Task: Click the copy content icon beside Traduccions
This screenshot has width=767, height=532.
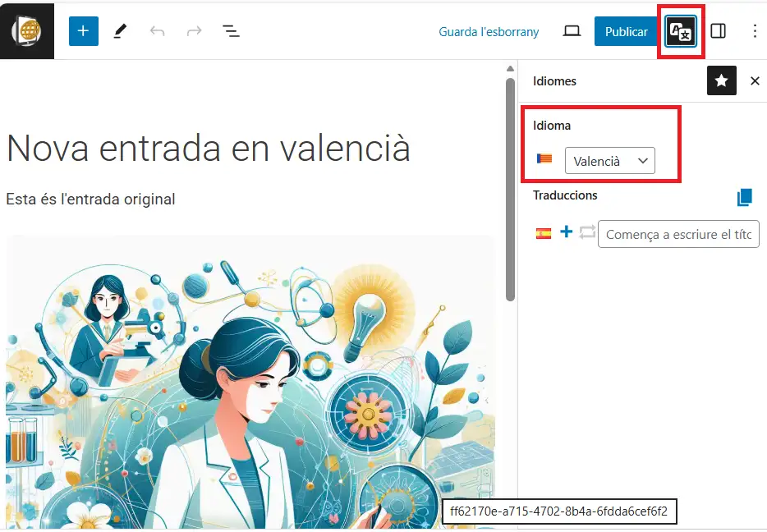Action: [x=744, y=197]
